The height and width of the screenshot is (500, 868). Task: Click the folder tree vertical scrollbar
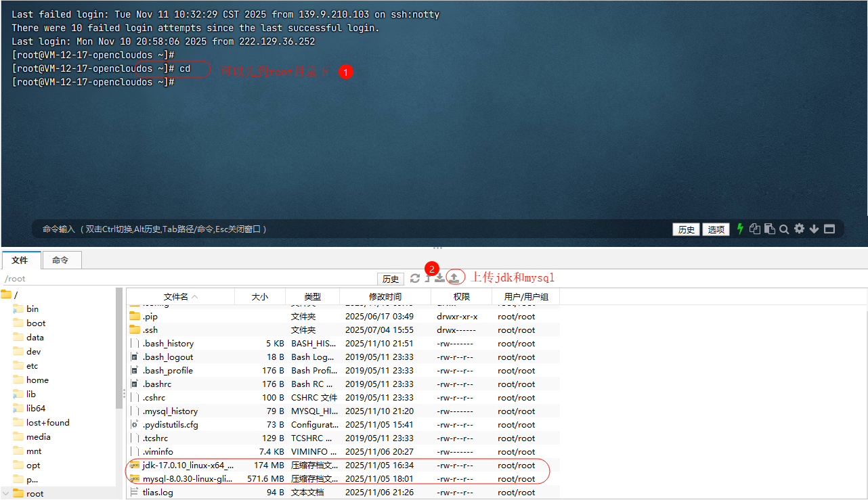[x=119, y=348]
